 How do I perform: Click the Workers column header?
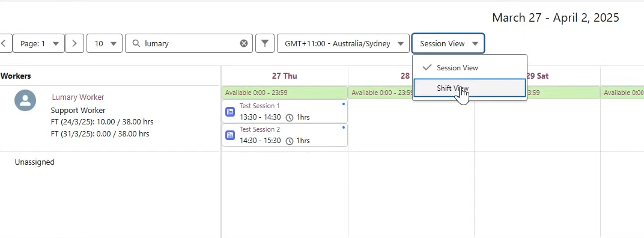(x=16, y=76)
